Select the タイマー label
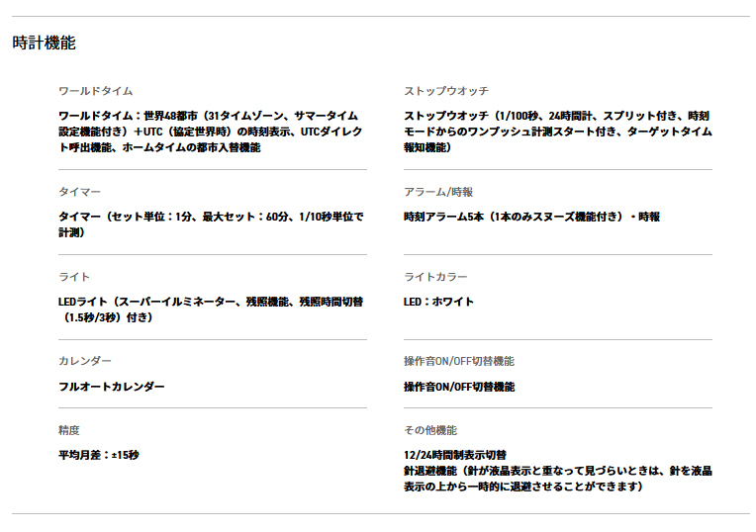 (x=79, y=192)
